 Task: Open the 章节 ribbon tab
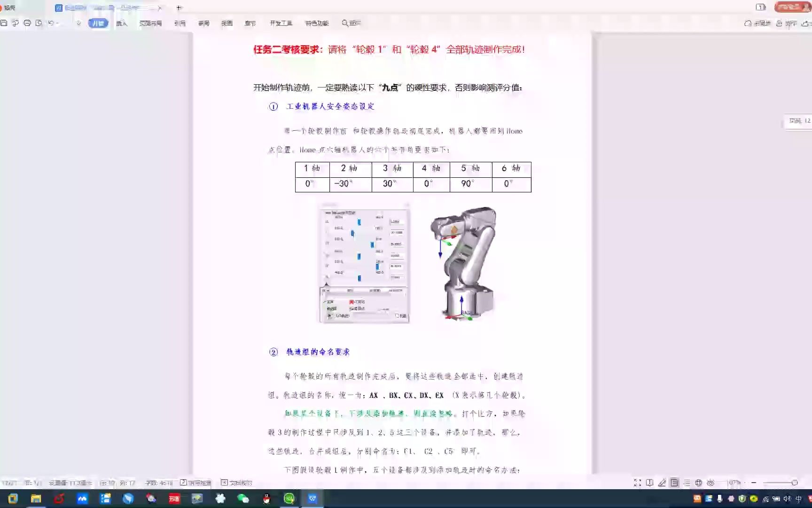click(250, 23)
